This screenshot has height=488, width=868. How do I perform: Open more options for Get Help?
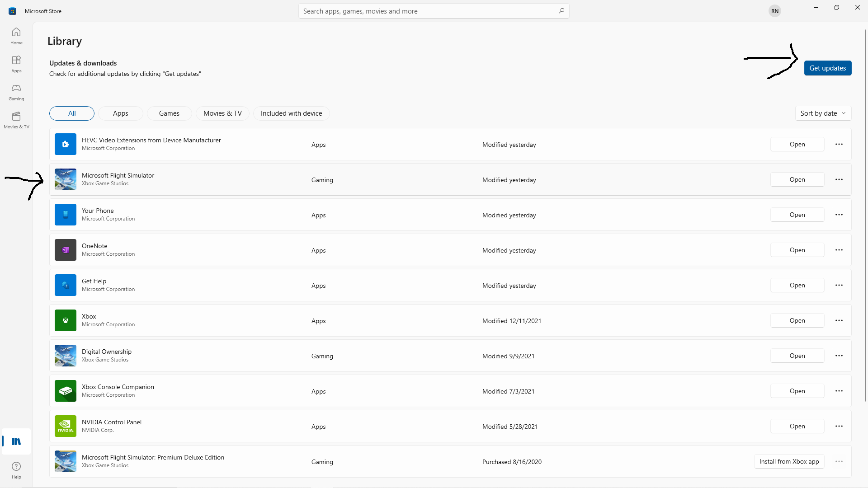point(839,285)
